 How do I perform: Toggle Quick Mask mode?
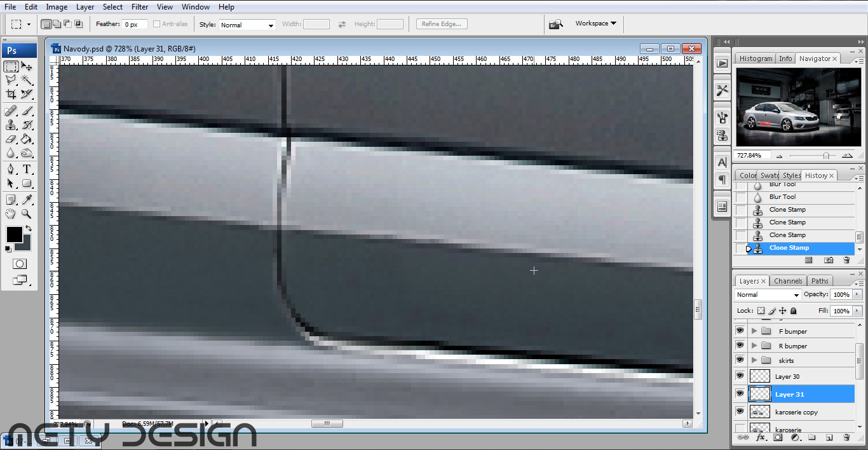pyautogui.click(x=20, y=264)
